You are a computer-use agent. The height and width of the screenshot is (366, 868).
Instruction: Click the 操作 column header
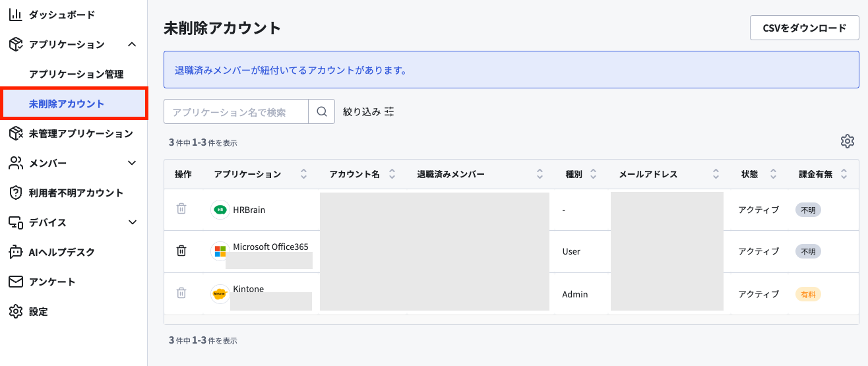pos(183,174)
